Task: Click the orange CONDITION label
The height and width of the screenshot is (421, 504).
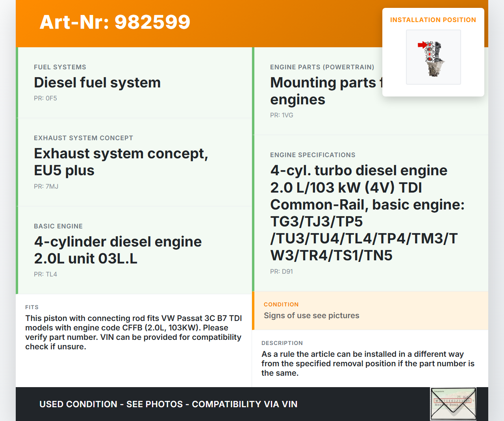Action: tap(281, 304)
